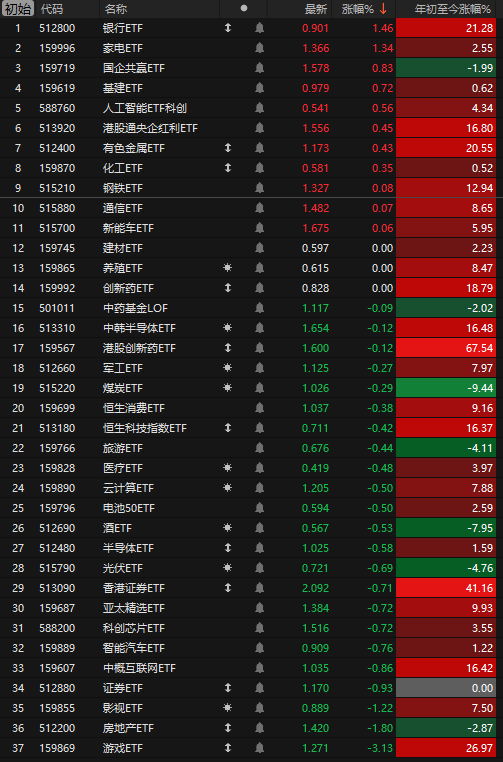Click the star marker for 影视ETF
The height and width of the screenshot is (762, 503).
point(227,708)
